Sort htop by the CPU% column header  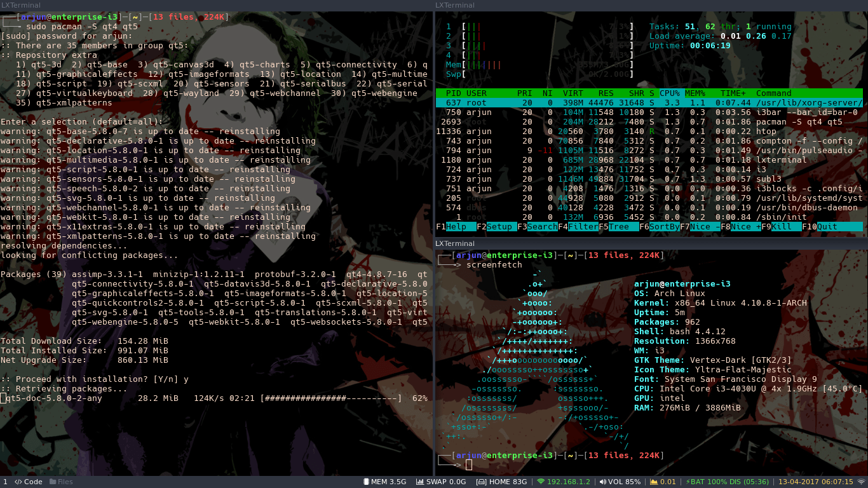point(670,93)
